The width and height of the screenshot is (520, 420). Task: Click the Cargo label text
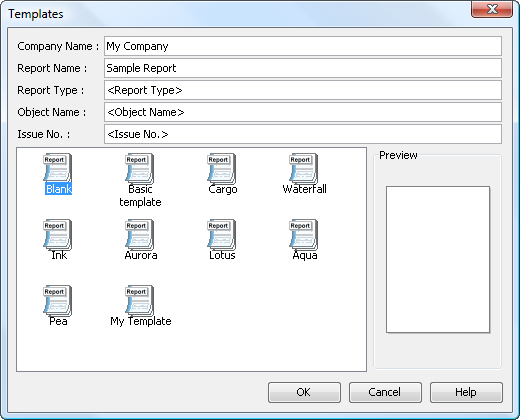point(223,189)
